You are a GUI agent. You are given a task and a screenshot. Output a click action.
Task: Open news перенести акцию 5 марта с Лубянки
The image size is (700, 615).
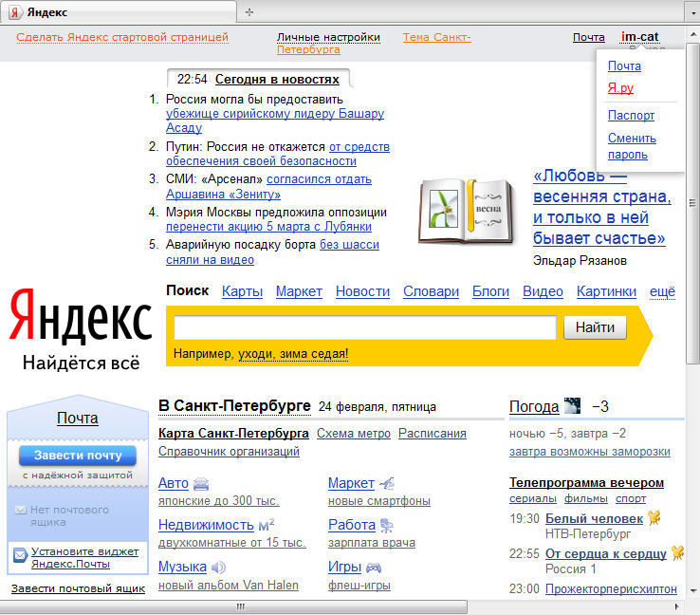click(268, 227)
